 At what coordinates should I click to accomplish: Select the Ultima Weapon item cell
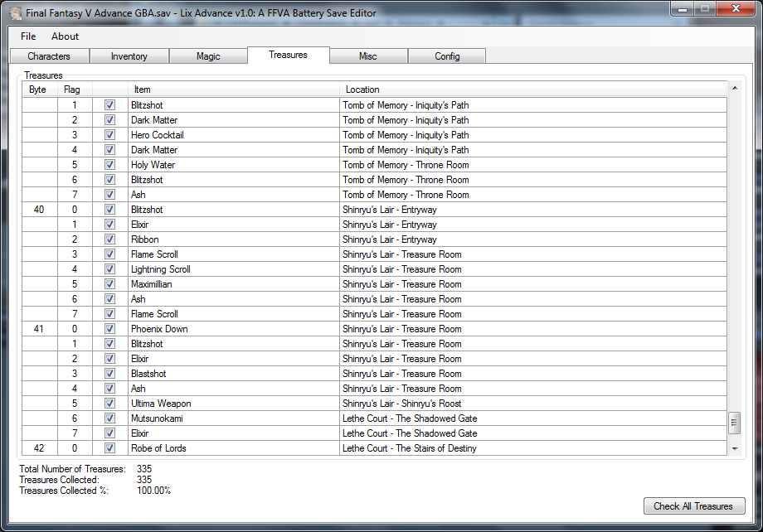tap(234, 403)
